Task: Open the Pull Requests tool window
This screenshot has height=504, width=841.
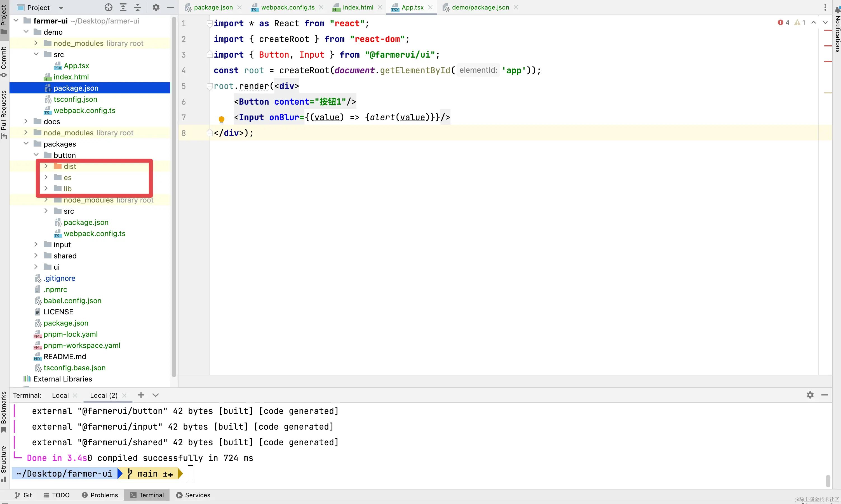Action: click(4, 114)
